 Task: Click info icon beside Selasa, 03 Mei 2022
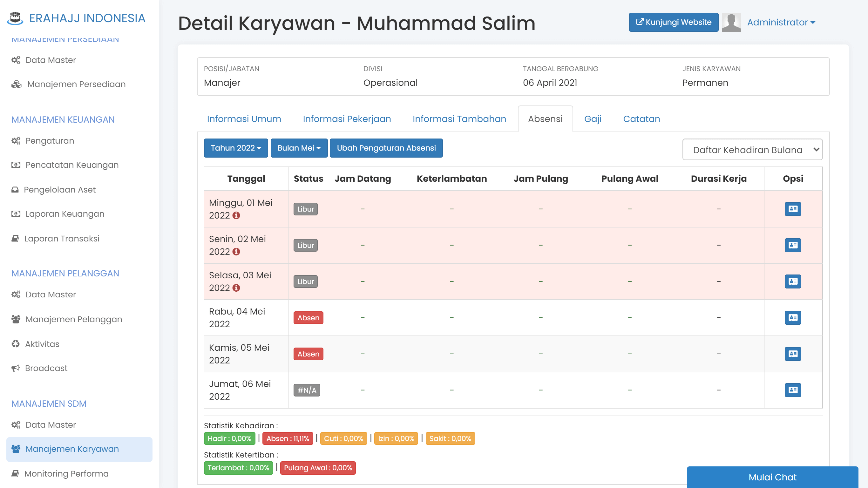click(236, 288)
